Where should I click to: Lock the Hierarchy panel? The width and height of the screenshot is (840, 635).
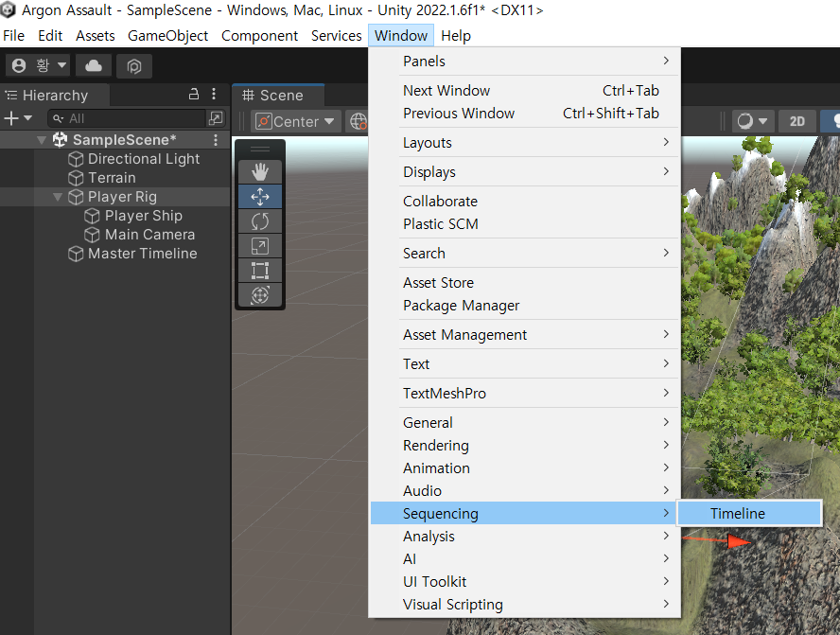[194, 95]
